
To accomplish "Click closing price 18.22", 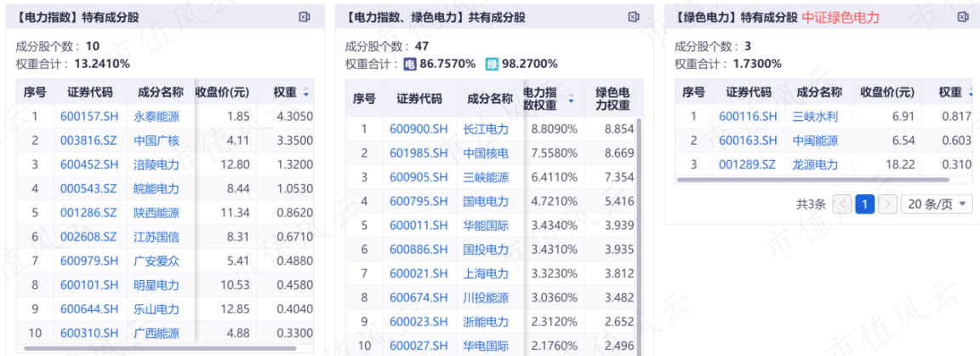I will [900, 164].
